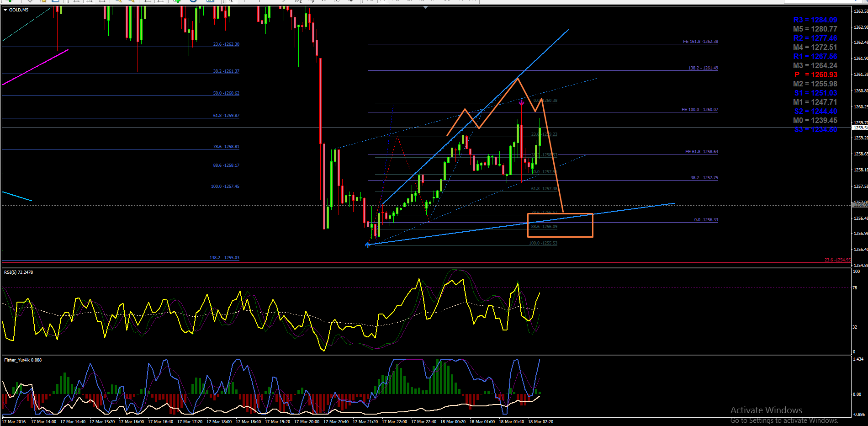Click the expansion label 138.2 - 1261.49
The height and width of the screenshot is (426, 868).
coord(703,68)
